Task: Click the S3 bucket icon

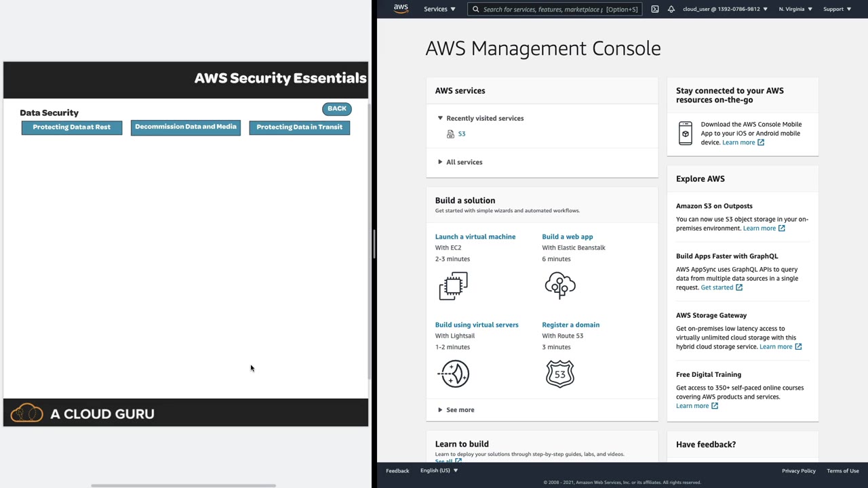Action: tap(450, 134)
